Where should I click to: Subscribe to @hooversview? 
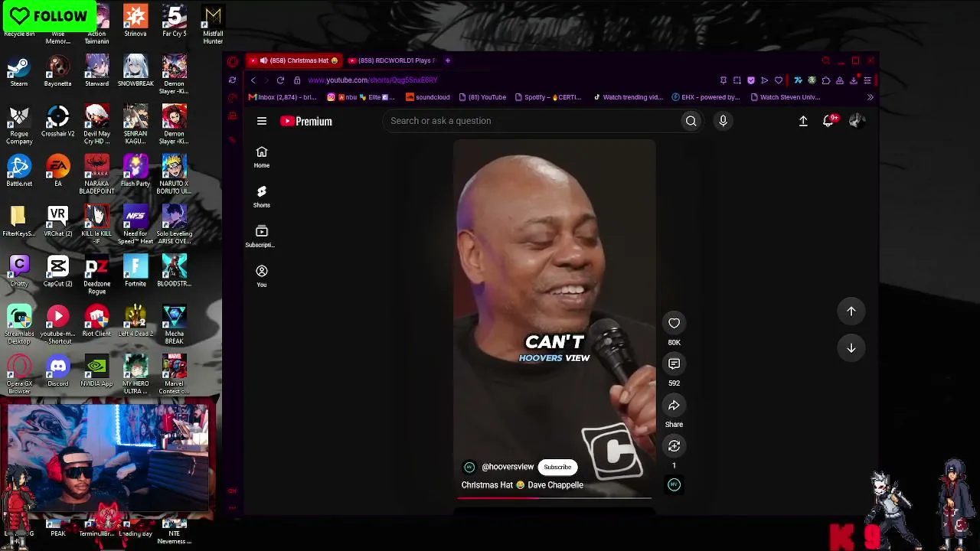[x=557, y=467]
